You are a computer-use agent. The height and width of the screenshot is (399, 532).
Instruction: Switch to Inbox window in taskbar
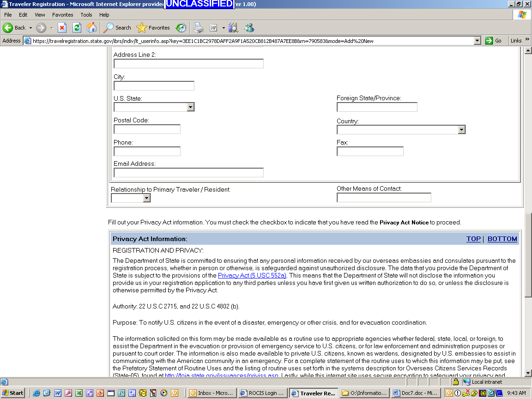coord(212,393)
